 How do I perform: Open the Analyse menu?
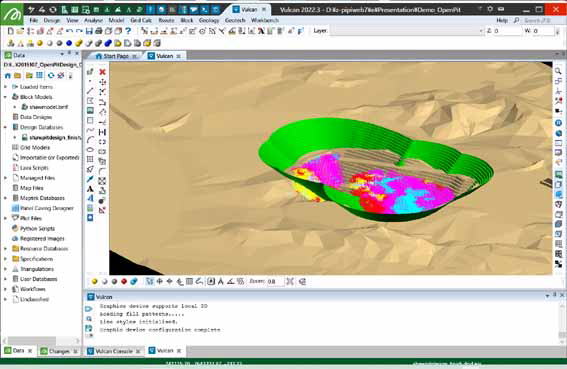point(93,20)
